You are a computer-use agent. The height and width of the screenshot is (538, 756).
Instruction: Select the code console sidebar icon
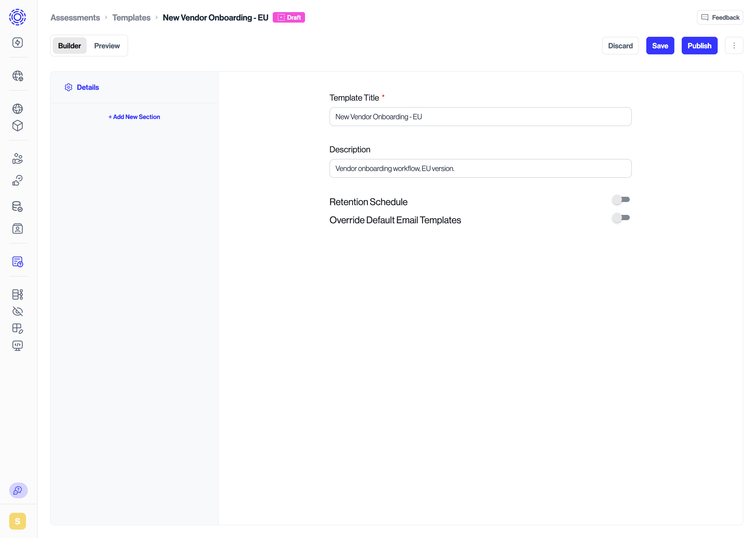coord(18,345)
